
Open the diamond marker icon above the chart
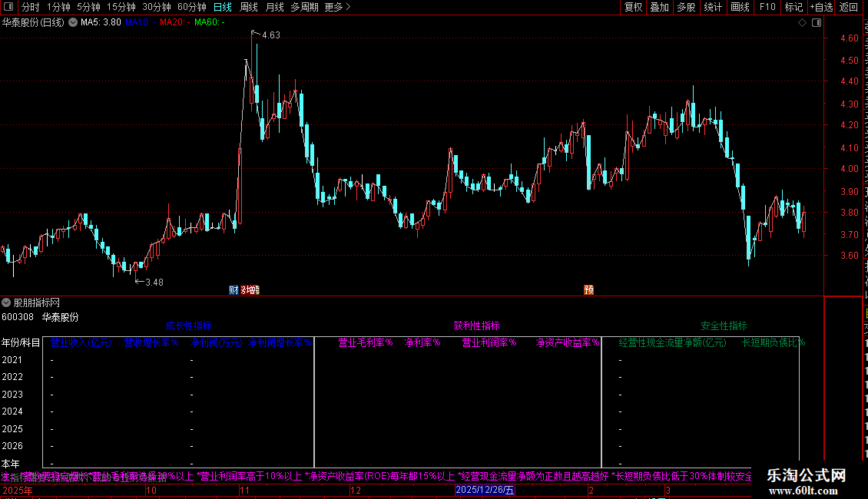[802, 23]
